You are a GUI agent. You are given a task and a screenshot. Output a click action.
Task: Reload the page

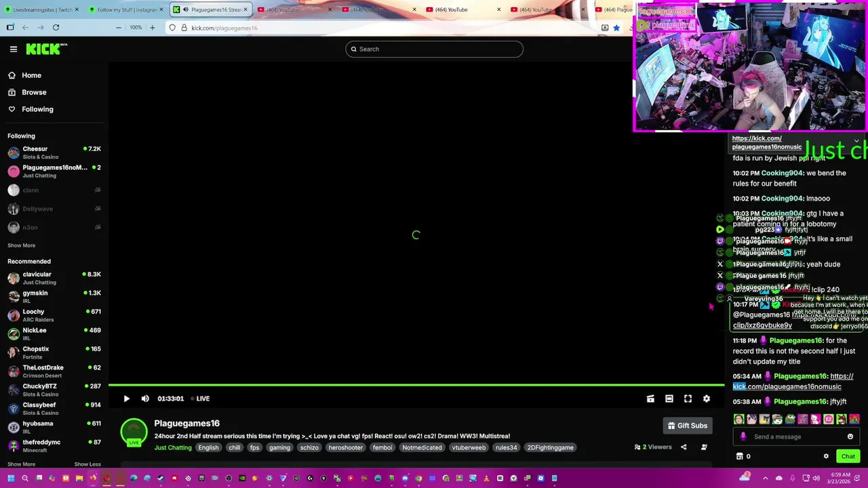[56, 28]
